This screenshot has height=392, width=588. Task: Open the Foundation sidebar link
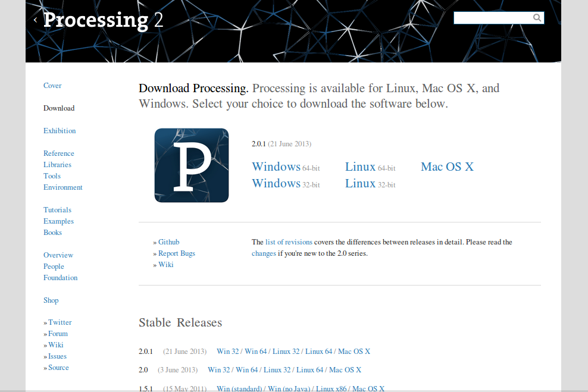[61, 278]
